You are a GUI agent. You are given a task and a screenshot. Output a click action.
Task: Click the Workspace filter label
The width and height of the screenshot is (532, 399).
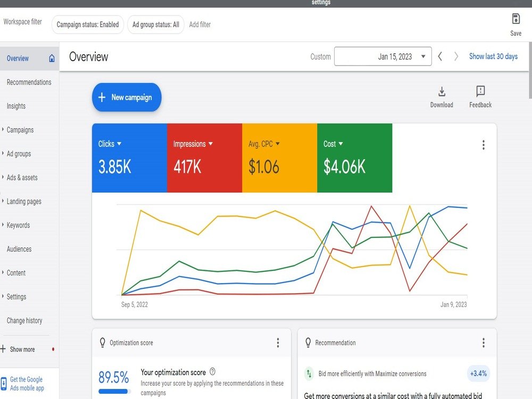(22, 22)
